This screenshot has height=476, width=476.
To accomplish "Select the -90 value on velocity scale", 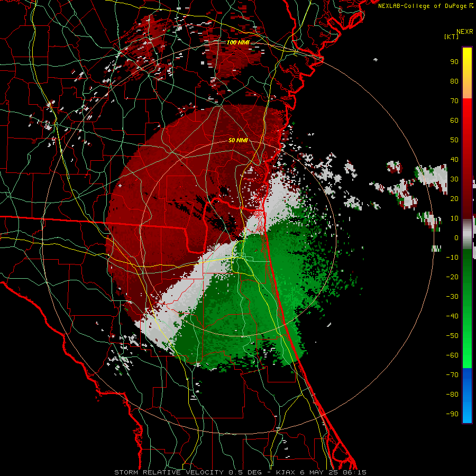I will click(x=452, y=414).
